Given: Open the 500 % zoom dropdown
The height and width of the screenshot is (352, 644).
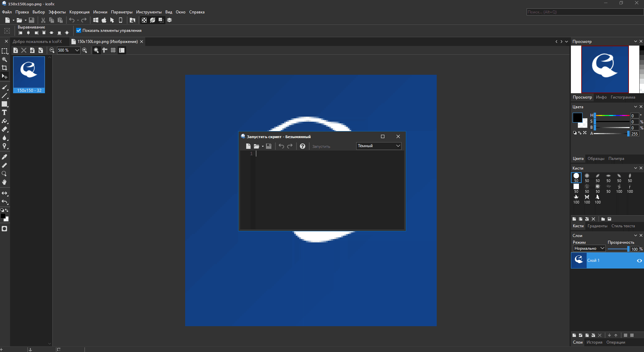Looking at the screenshot, I should (x=77, y=50).
